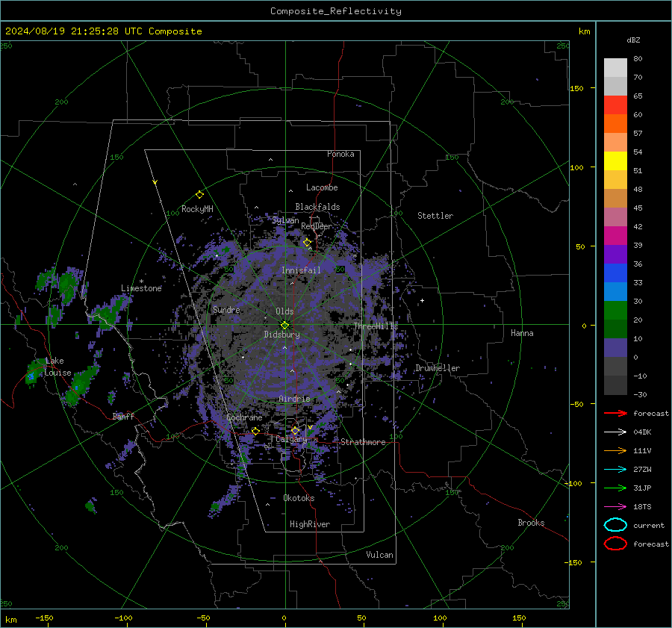672x628 pixels.
Task: Click the Sylvan label
Action: click(x=285, y=220)
